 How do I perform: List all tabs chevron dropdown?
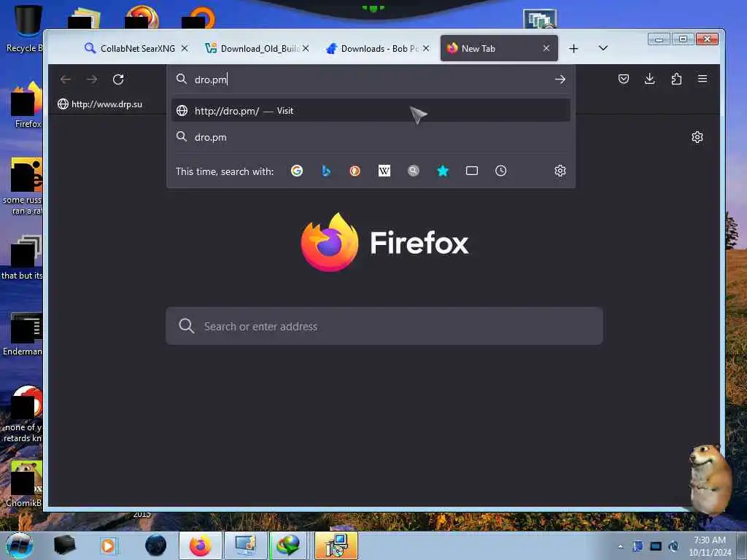pos(603,48)
